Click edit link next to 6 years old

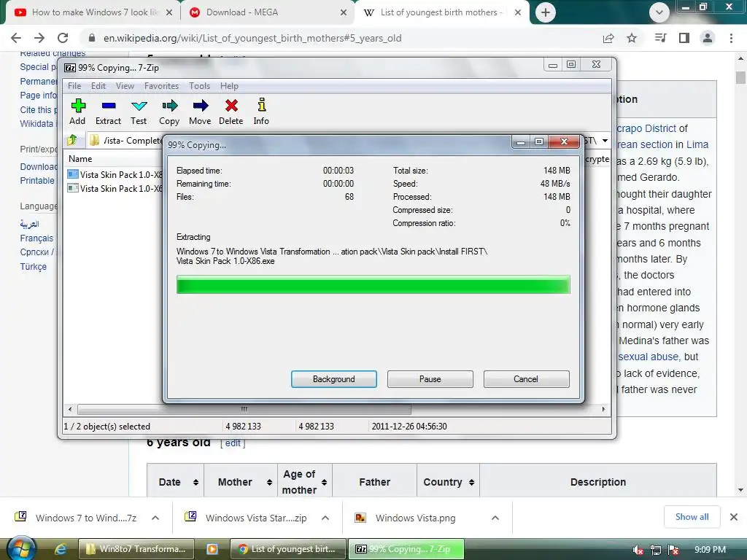[233, 443]
